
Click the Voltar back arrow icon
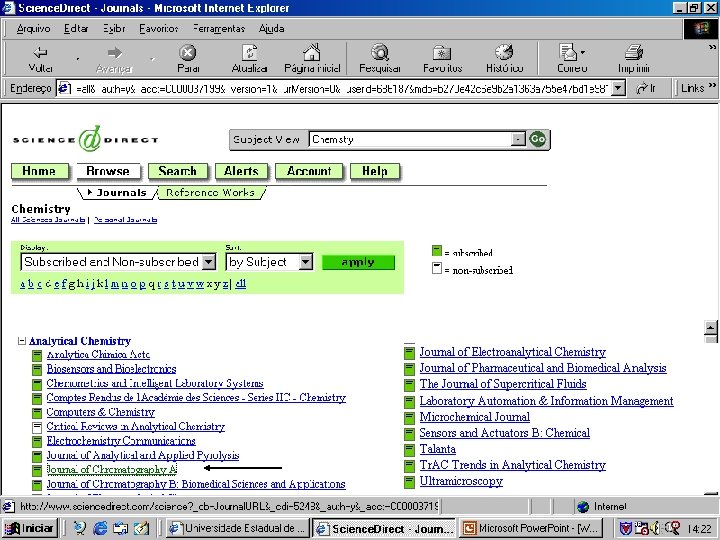coord(40,52)
